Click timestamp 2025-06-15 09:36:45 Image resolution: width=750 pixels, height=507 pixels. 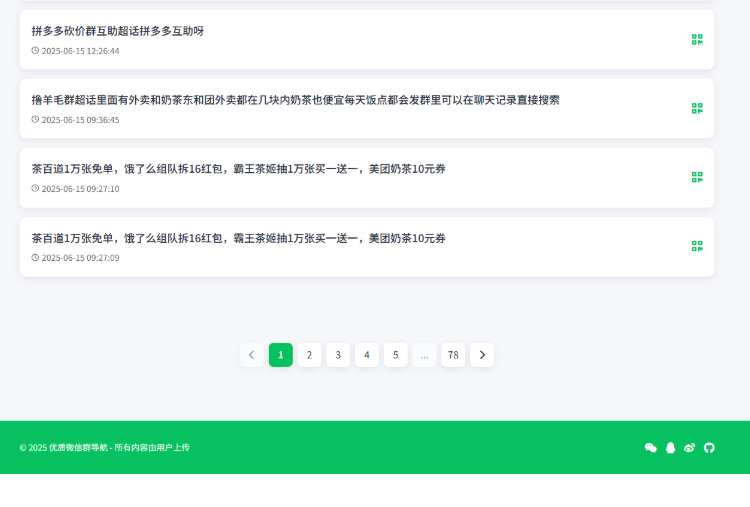click(80, 120)
